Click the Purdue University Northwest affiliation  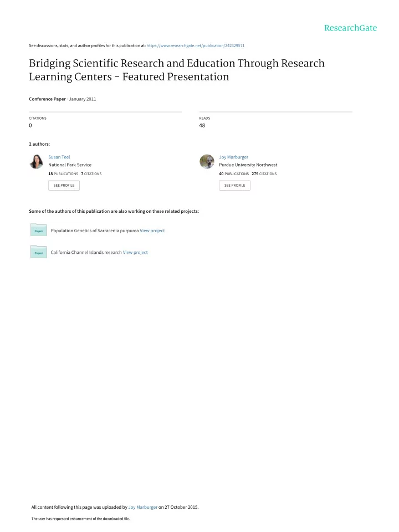coord(248,165)
